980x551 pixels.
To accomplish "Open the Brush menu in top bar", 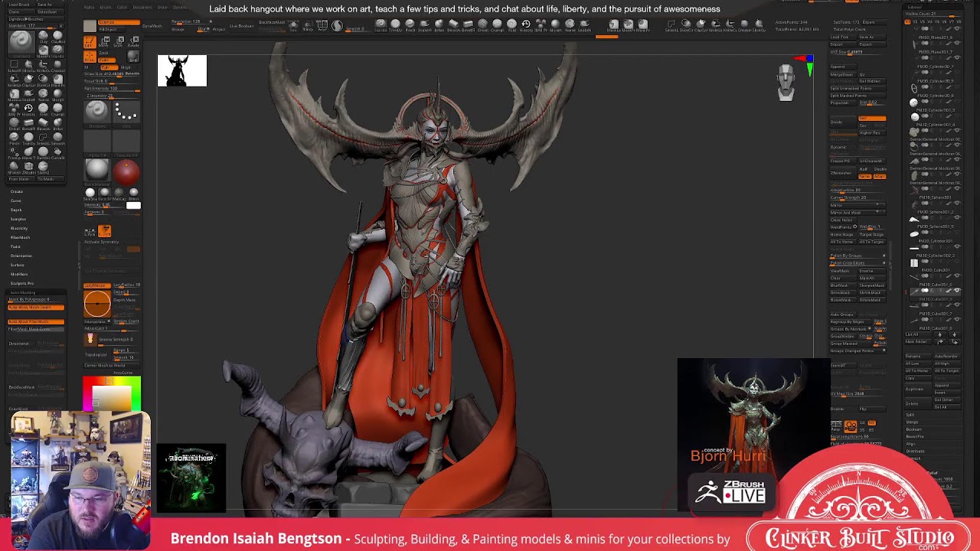I will point(106,8).
